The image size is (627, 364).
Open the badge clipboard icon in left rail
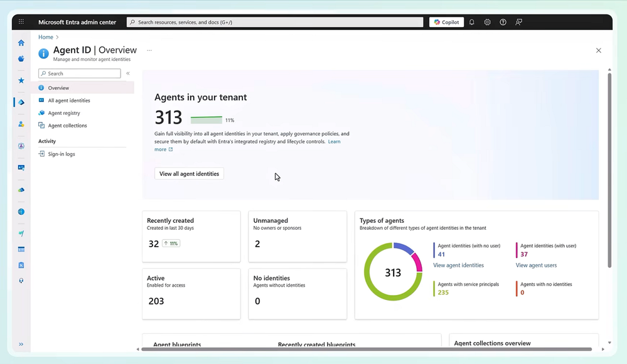tap(21, 265)
